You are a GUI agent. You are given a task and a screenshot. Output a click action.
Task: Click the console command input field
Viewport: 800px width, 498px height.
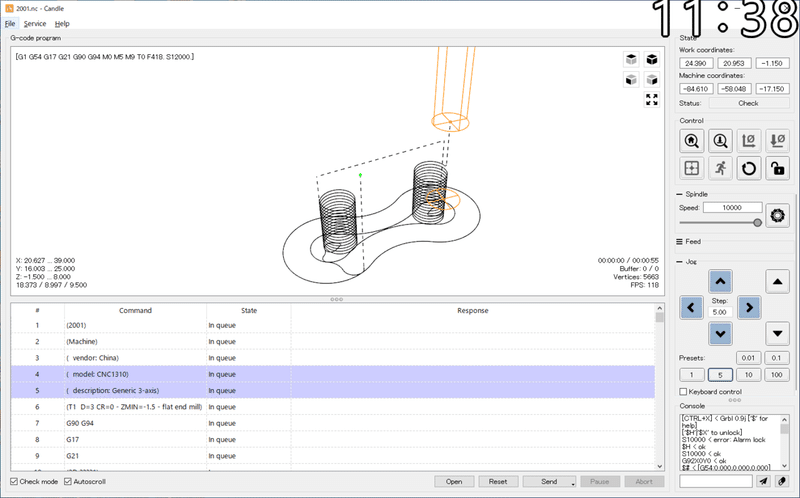716,481
